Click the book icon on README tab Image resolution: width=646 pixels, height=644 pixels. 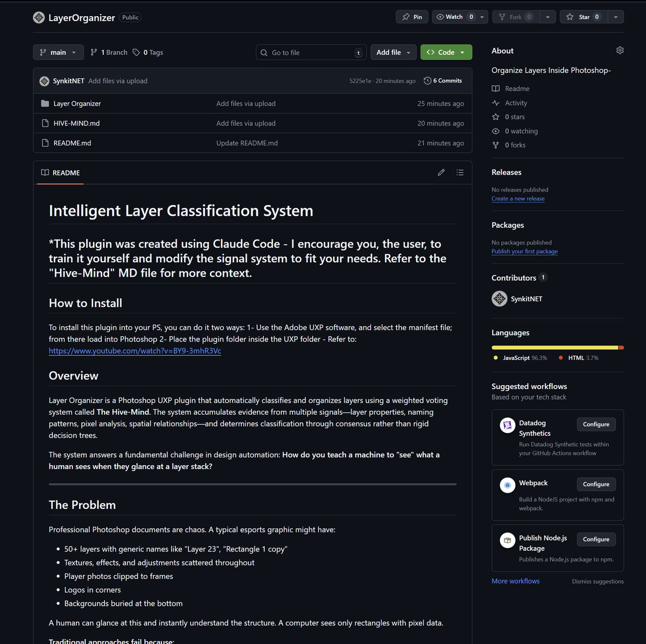point(45,173)
